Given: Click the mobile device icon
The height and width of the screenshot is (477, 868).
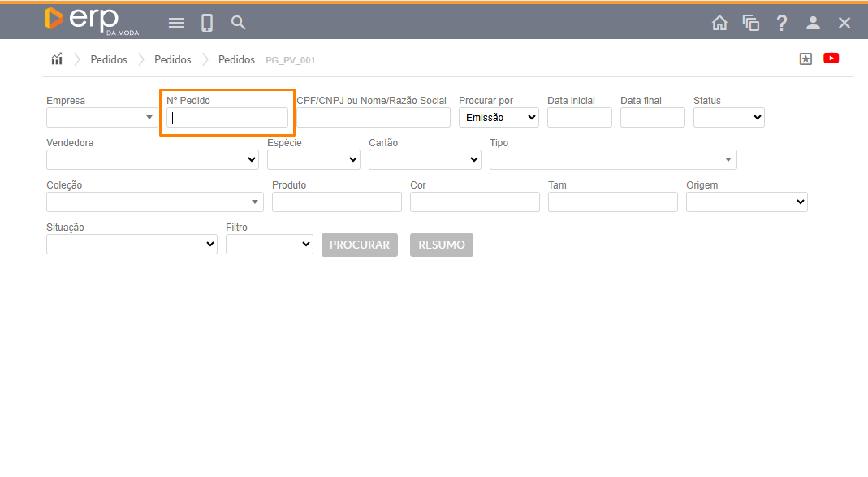Looking at the screenshot, I should (x=207, y=23).
